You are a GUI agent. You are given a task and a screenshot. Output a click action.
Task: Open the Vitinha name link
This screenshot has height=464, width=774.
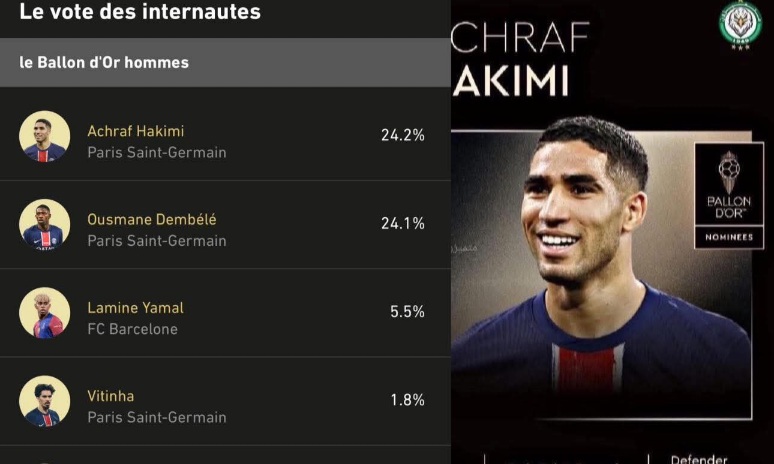(x=111, y=396)
